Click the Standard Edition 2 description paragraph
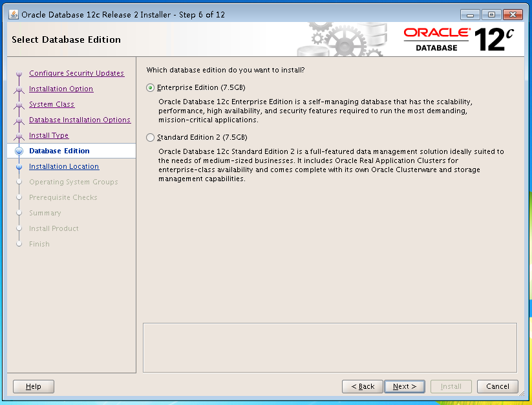This screenshot has height=405, width=532. pos(331,165)
